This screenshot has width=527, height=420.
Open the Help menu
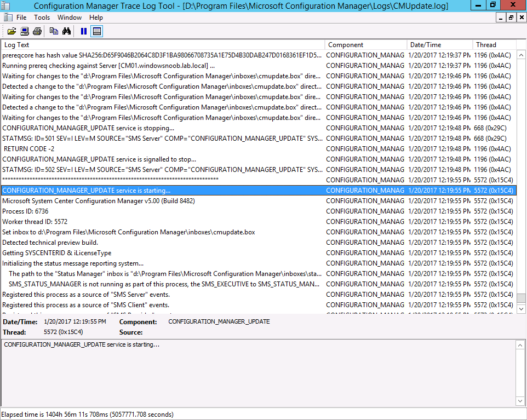click(x=96, y=18)
